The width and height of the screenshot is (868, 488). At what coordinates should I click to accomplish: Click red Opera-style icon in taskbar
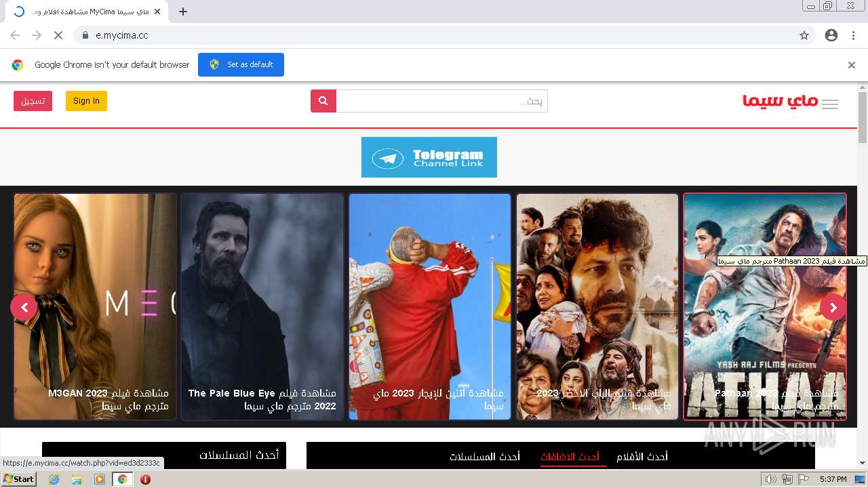pyautogui.click(x=145, y=479)
